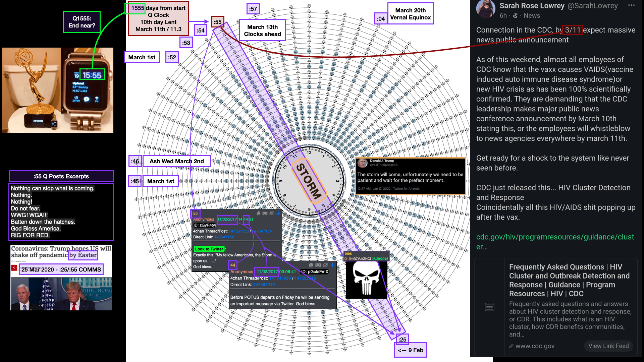Click the goggles view icon in post 55

point(265,213)
